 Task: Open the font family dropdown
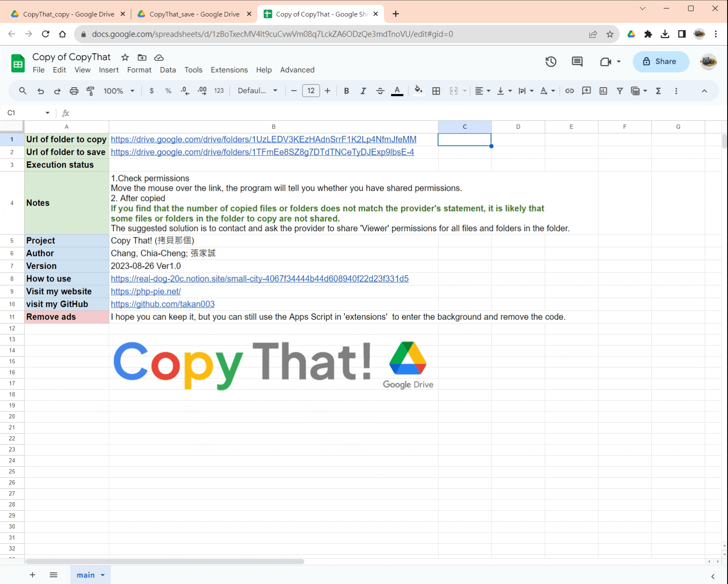(x=258, y=91)
